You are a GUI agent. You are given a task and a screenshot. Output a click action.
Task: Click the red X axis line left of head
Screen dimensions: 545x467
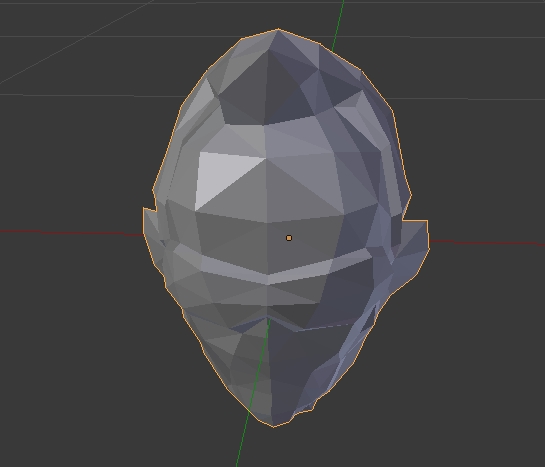[x=71, y=232]
